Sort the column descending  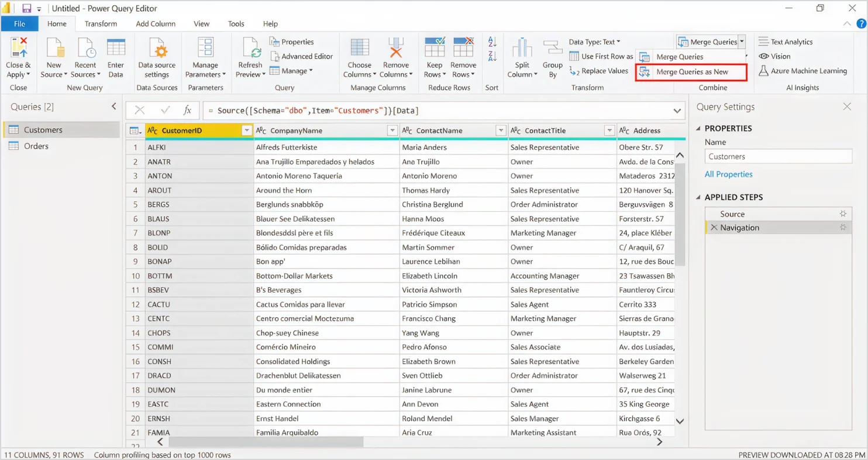(492, 56)
